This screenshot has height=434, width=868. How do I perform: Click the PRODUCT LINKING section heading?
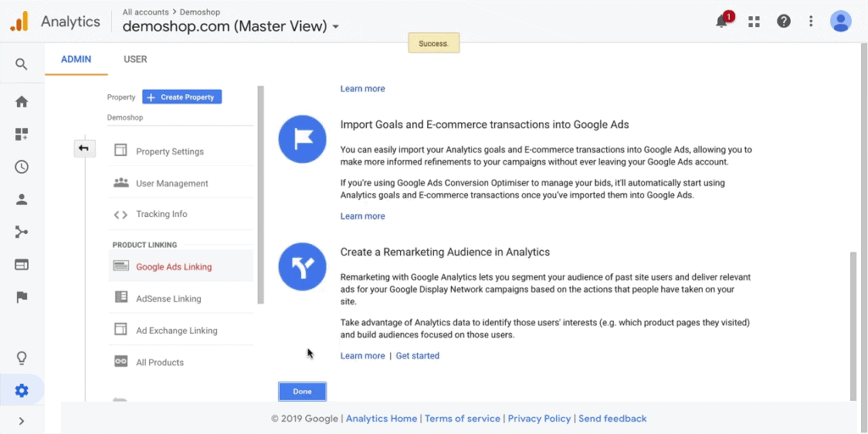(144, 245)
